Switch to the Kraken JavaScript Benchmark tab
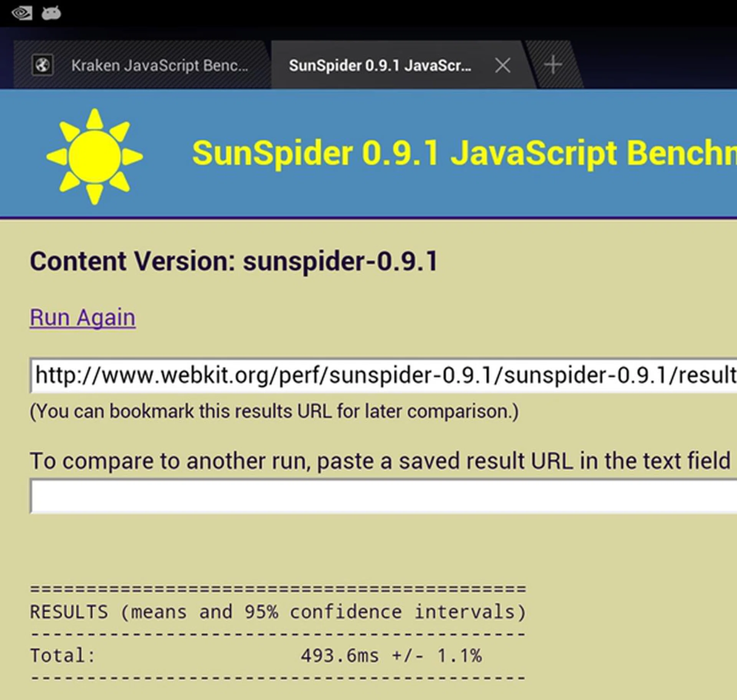The image size is (737, 700). tap(159, 66)
